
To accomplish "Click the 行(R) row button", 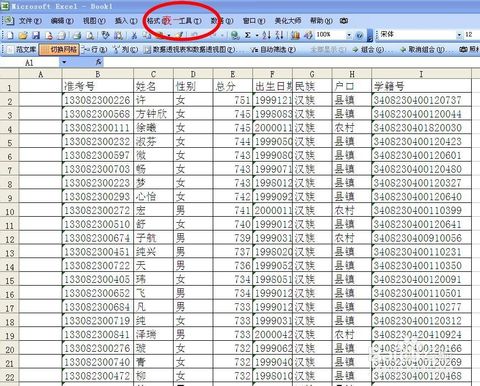I will point(95,49).
